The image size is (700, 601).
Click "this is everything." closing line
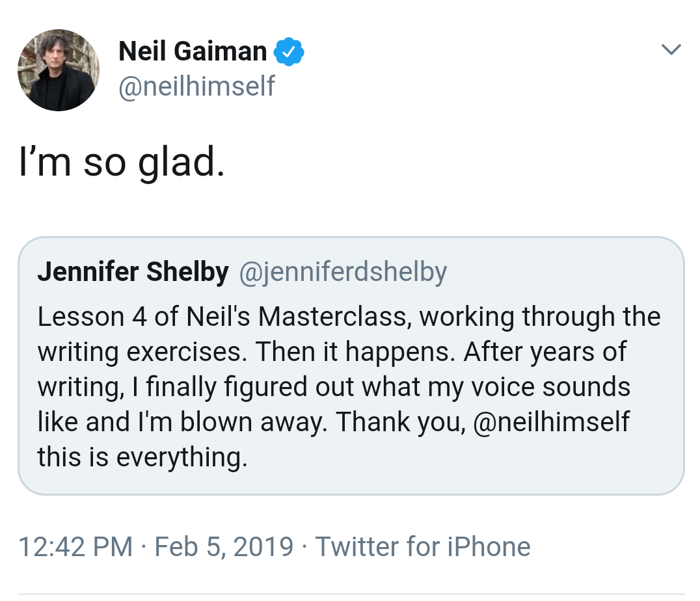[142, 457]
